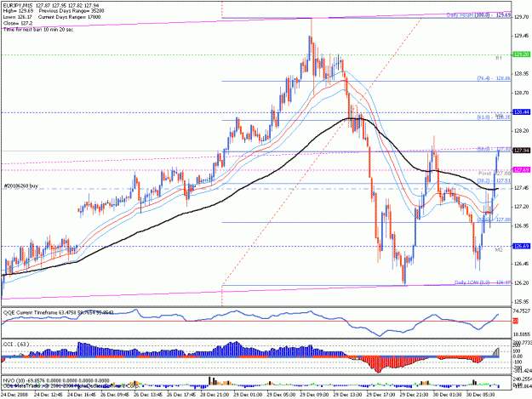Select the 'CCI (63)' indicator label
The width and height of the screenshot is (532, 399).
[16, 345]
